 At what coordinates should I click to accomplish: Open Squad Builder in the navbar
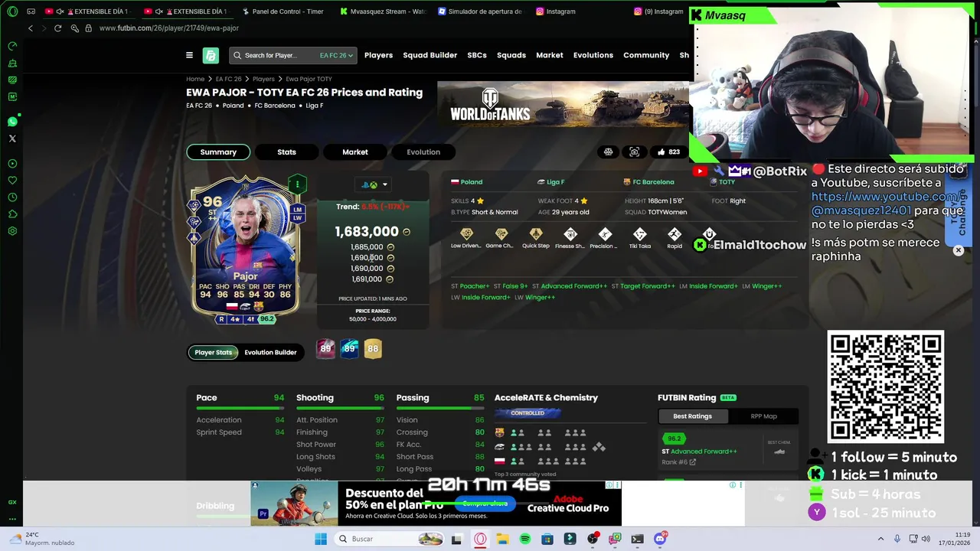coord(430,55)
